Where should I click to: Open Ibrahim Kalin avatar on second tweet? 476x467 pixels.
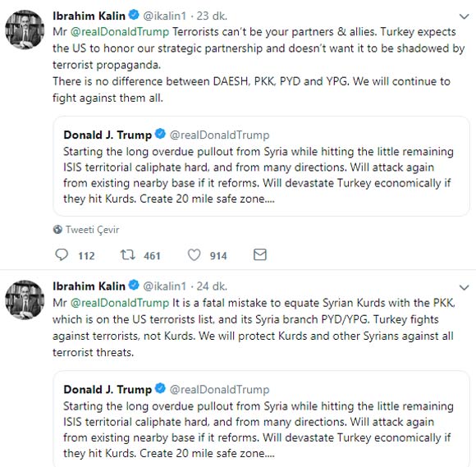coord(25,300)
